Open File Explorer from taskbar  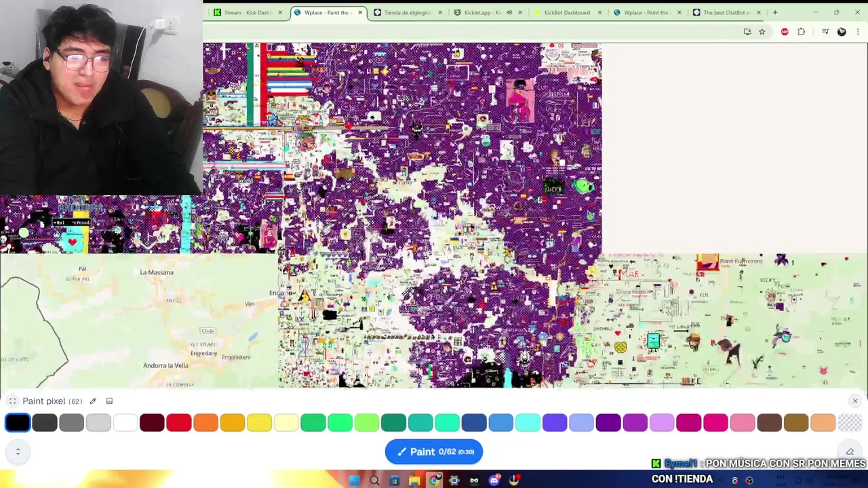click(414, 481)
